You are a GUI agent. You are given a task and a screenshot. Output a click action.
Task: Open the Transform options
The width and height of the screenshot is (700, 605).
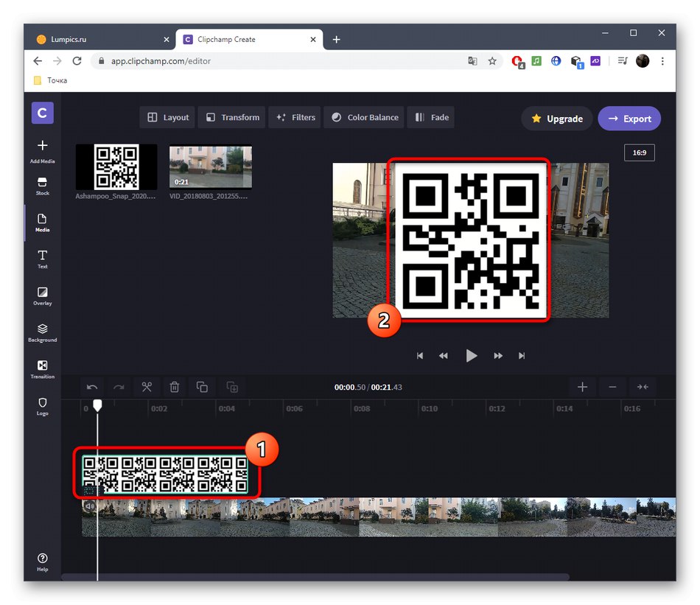(231, 117)
